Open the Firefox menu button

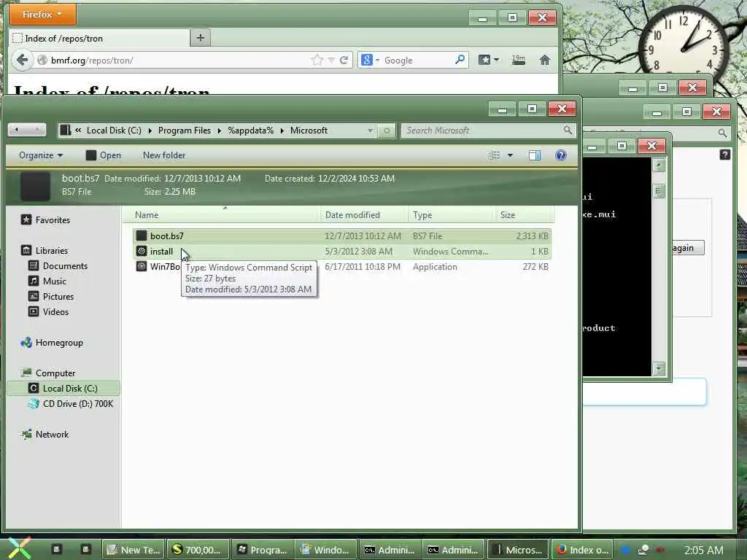tap(42, 15)
